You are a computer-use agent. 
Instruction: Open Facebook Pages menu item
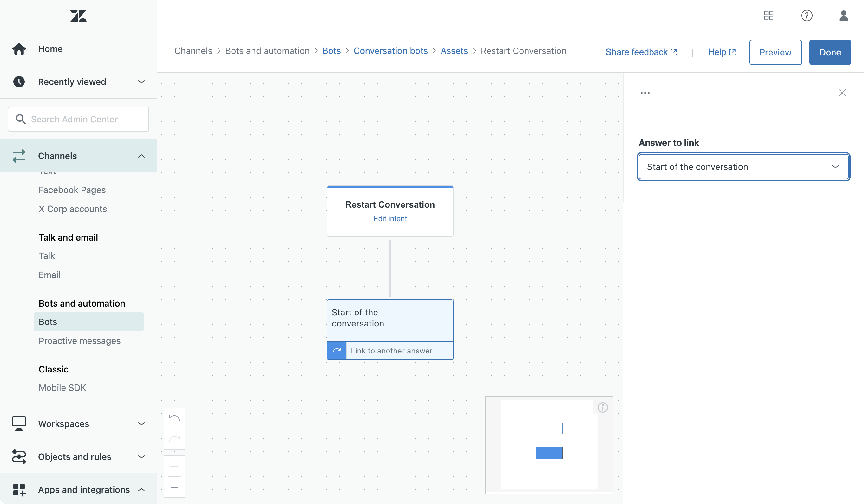(72, 190)
